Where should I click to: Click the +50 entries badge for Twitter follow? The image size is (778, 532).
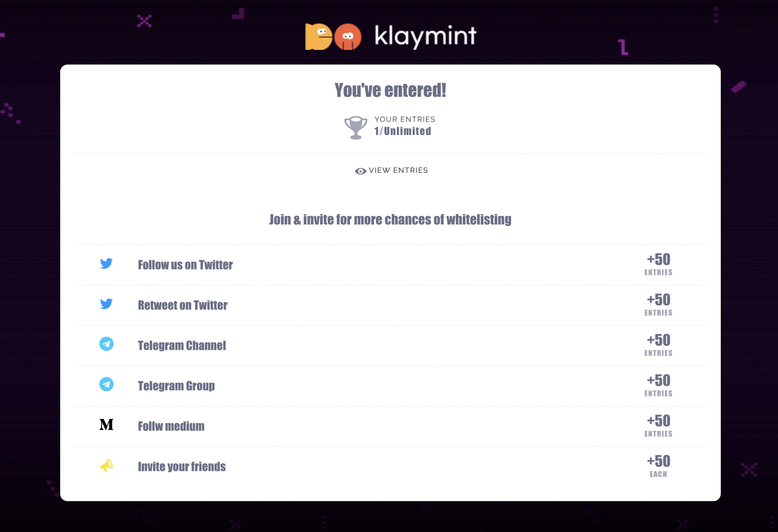point(658,264)
